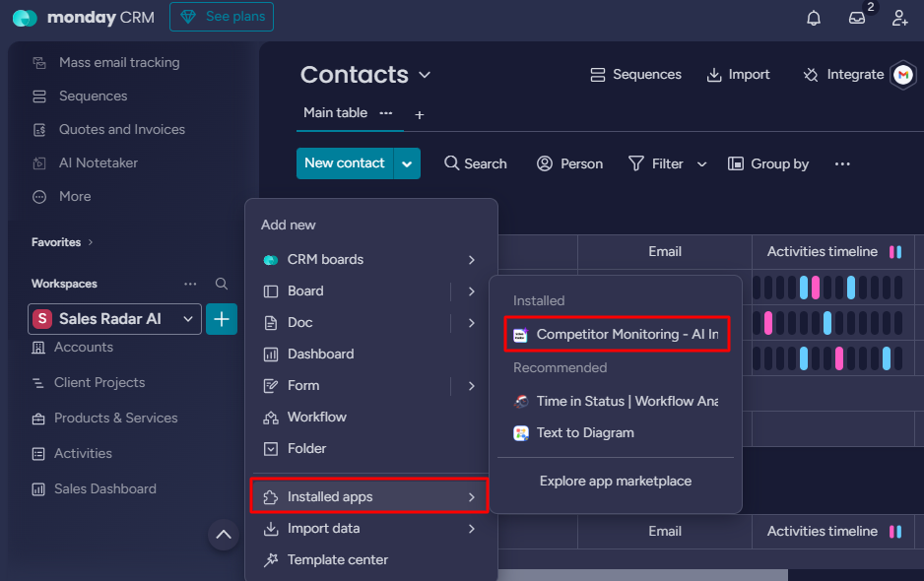This screenshot has width=924, height=581.
Task: Open the notifications bell
Action: point(814,18)
